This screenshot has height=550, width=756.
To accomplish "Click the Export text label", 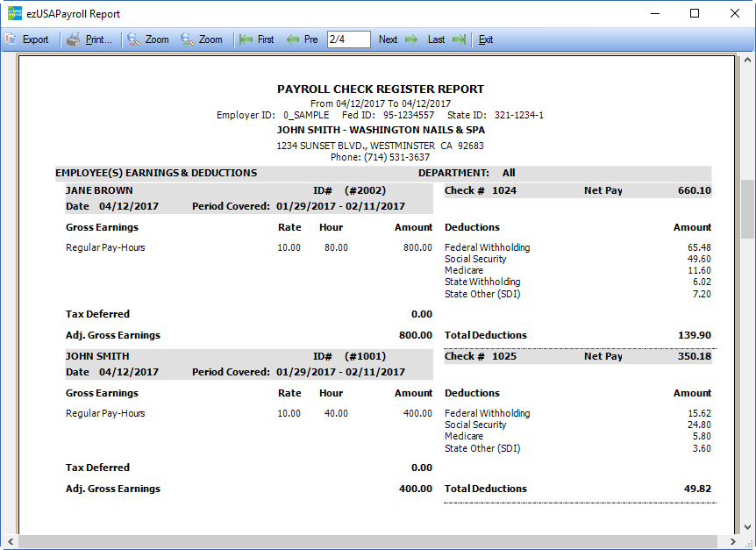I will (36, 39).
